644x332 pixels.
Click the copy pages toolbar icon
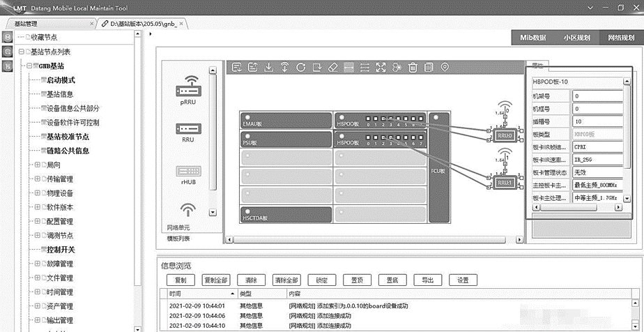(x=429, y=68)
